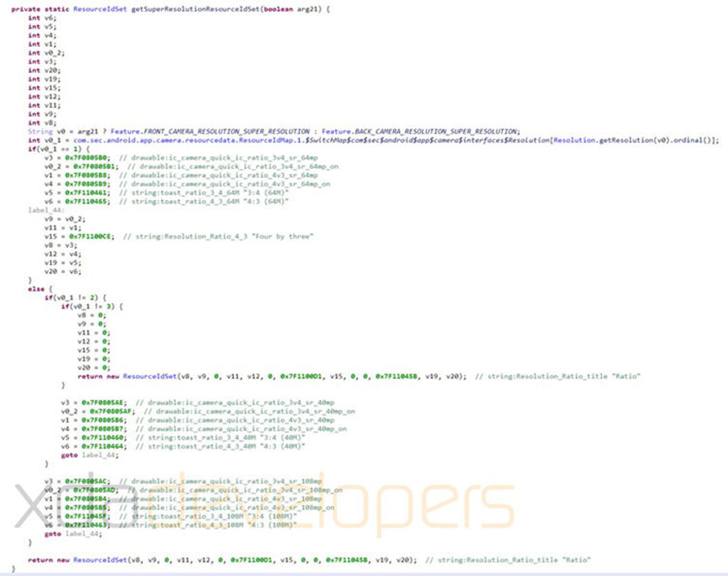The image size is (728, 576).
Task: Click the label_44: label definition
Action: tap(46, 210)
